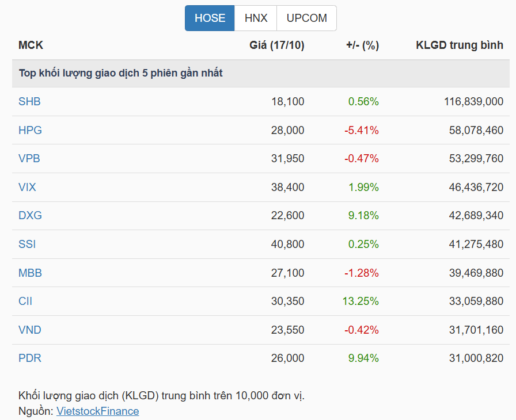This screenshot has height=420, width=516.
Task: Click the KLGD trung bình column header
Action: point(460,46)
